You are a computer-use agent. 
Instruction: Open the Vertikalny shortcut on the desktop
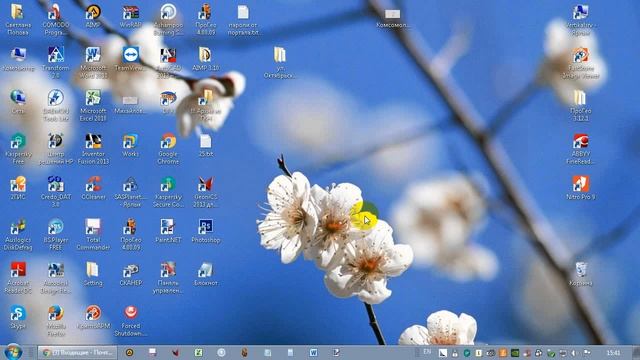[580, 20]
